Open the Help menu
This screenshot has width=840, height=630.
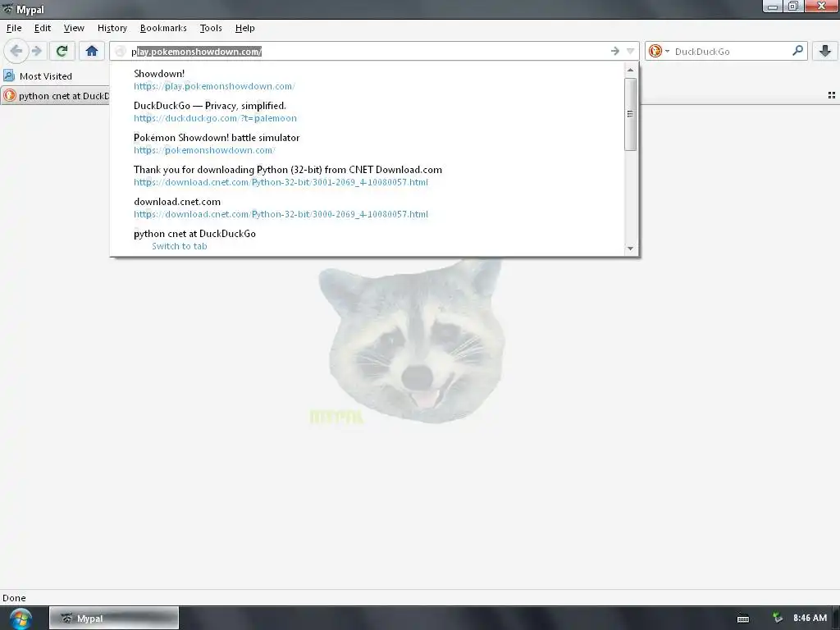[x=244, y=28]
